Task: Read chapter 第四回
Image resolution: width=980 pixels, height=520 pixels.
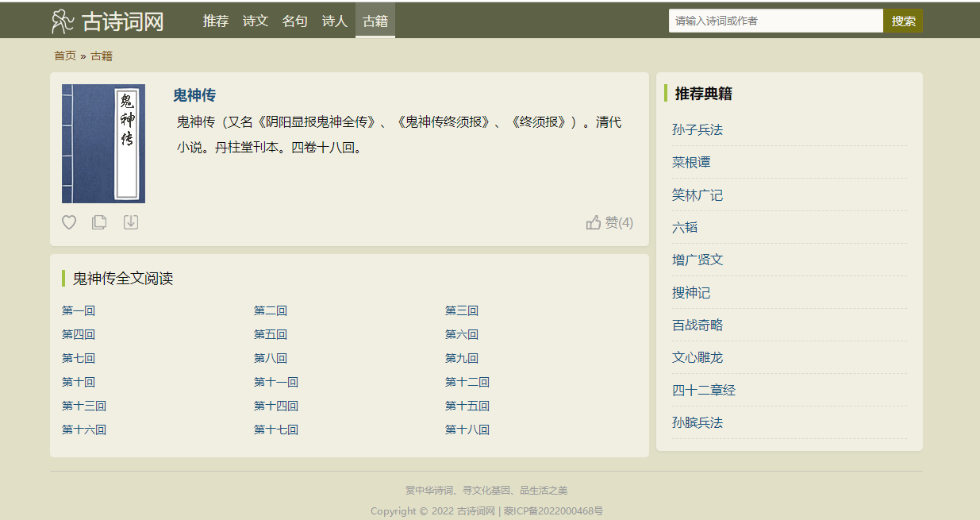Action: click(79, 334)
